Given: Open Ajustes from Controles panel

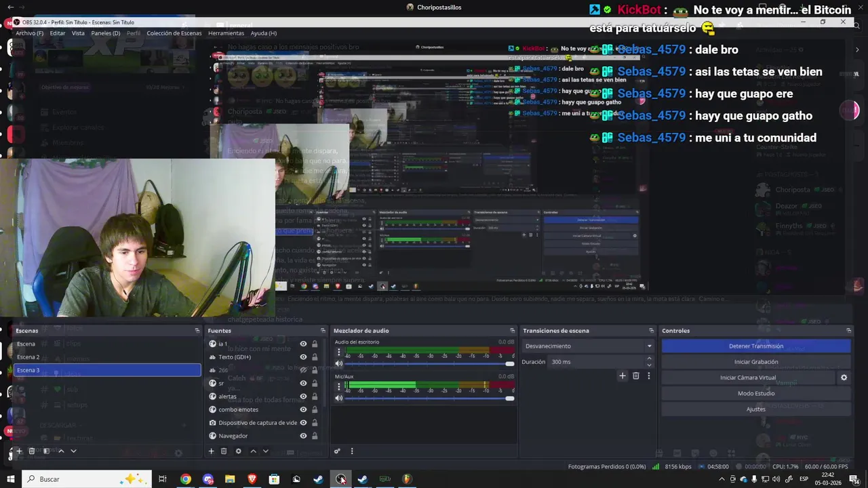Looking at the screenshot, I should coord(756,409).
